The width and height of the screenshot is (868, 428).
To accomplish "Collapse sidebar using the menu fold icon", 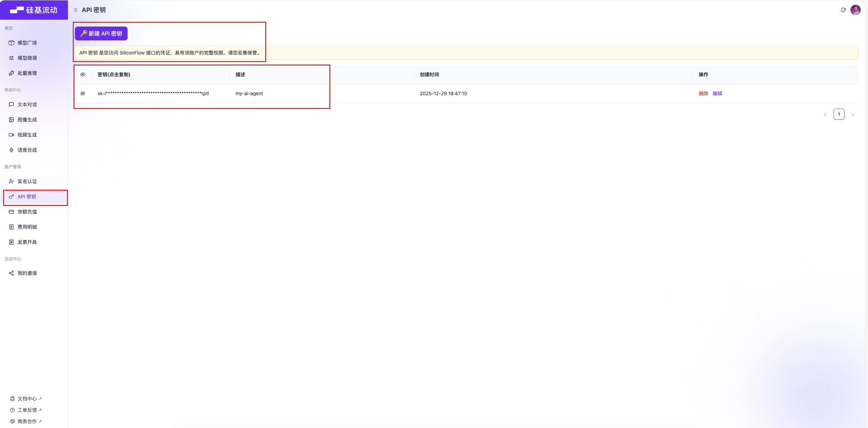I will coord(76,10).
